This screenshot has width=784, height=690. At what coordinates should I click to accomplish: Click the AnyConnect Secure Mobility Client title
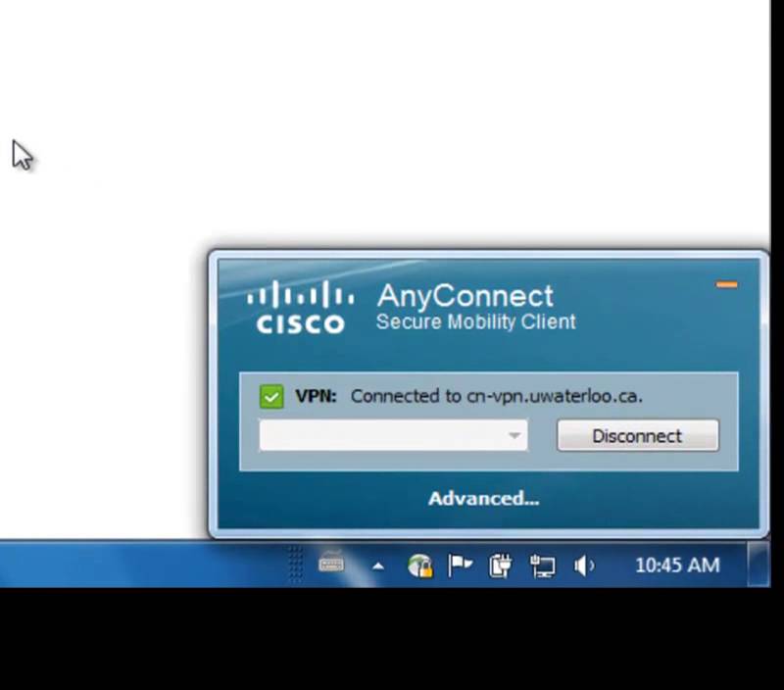(475, 307)
